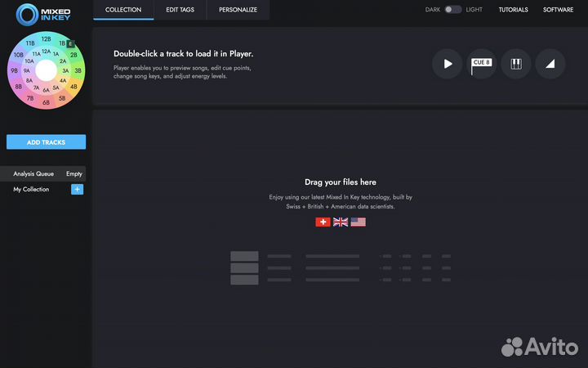Open the Tutorials link
The image size is (588, 368).
(x=513, y=10)
